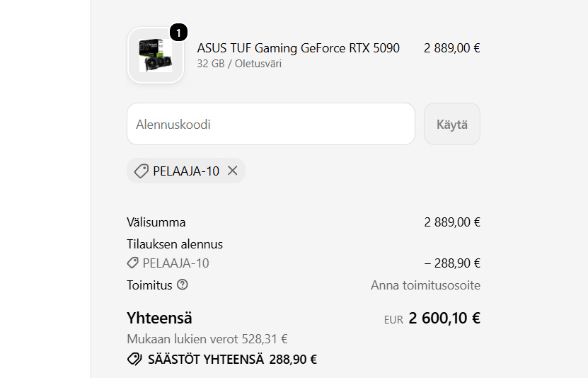Apply the code with the Käytä button

452,124
